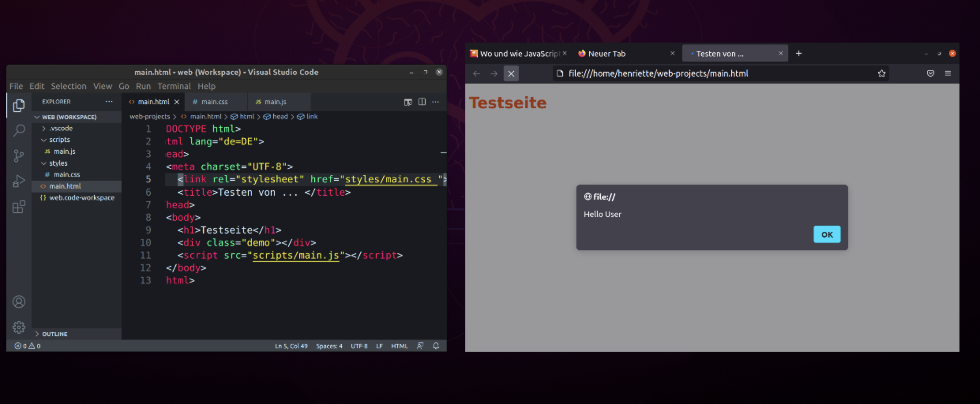Viewport: 980px width, 404px height.
Task: Click OK in the Hello User alert
Action: pos(827,235)
